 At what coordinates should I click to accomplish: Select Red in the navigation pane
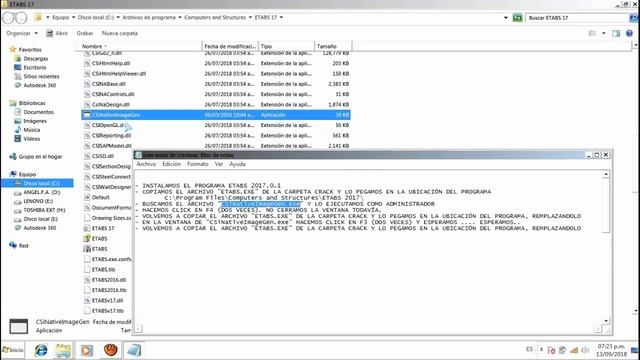point(23,246)
